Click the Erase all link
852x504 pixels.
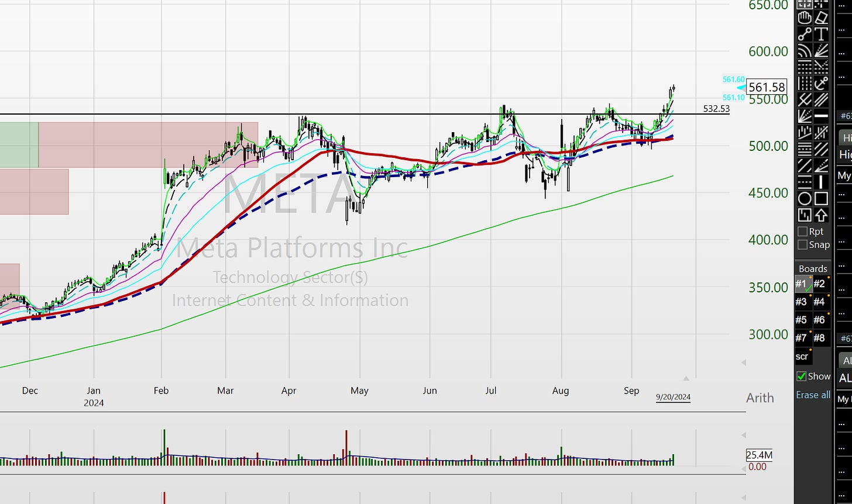813,395
